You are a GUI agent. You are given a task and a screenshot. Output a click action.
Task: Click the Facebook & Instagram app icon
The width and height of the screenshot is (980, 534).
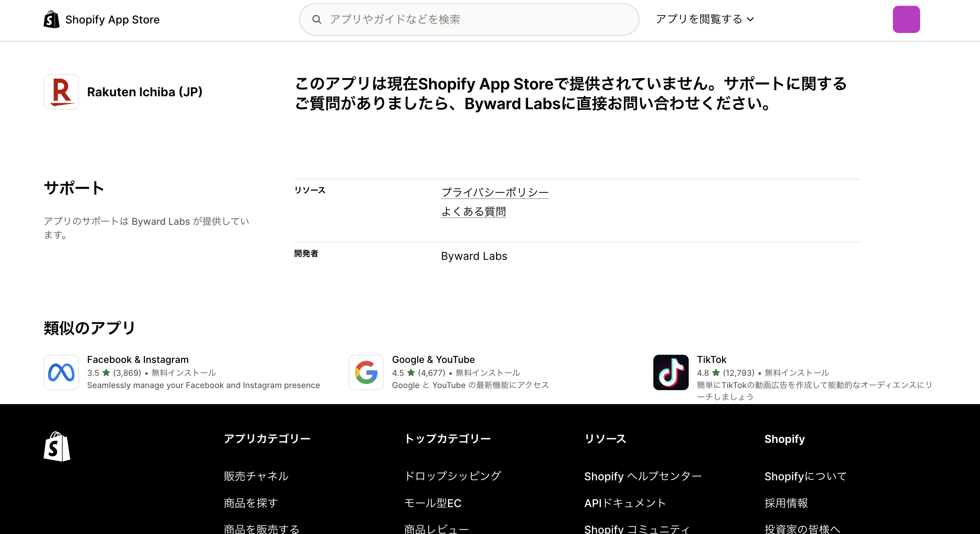61,372
